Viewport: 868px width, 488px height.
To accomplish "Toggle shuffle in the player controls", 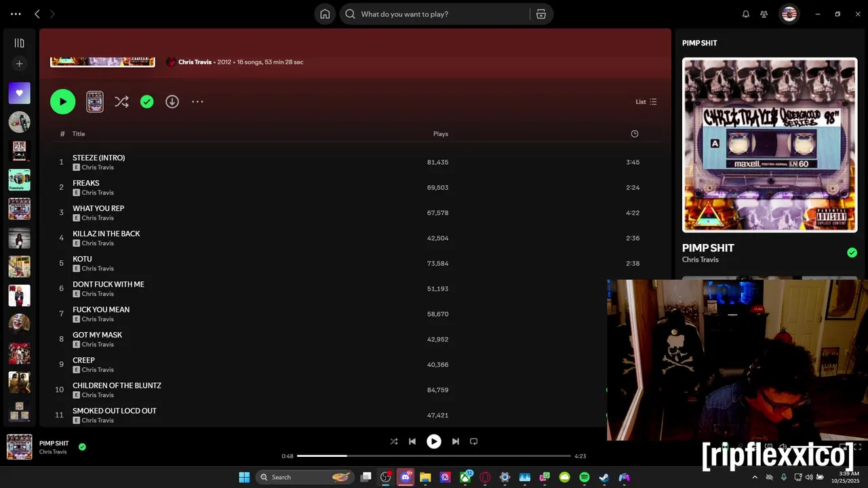I will pos(394,441).
